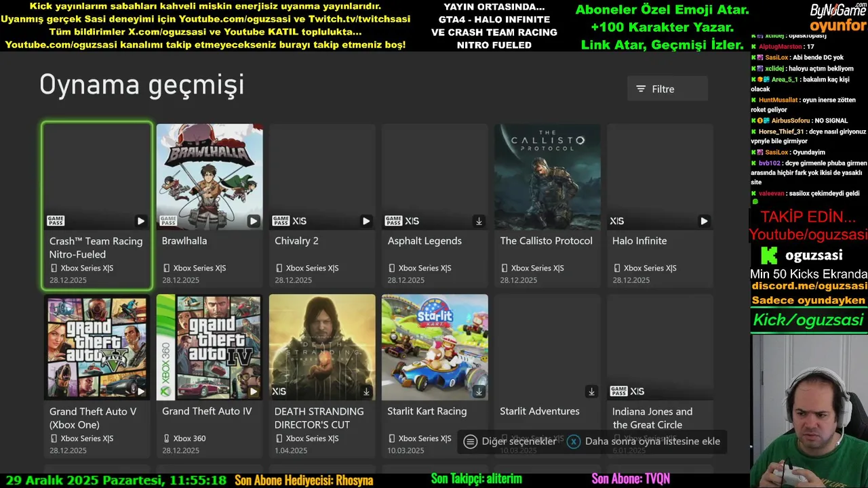Click the 29 Aralık 2025 date clock text
The image size is (868, 488).
(116, 480)
